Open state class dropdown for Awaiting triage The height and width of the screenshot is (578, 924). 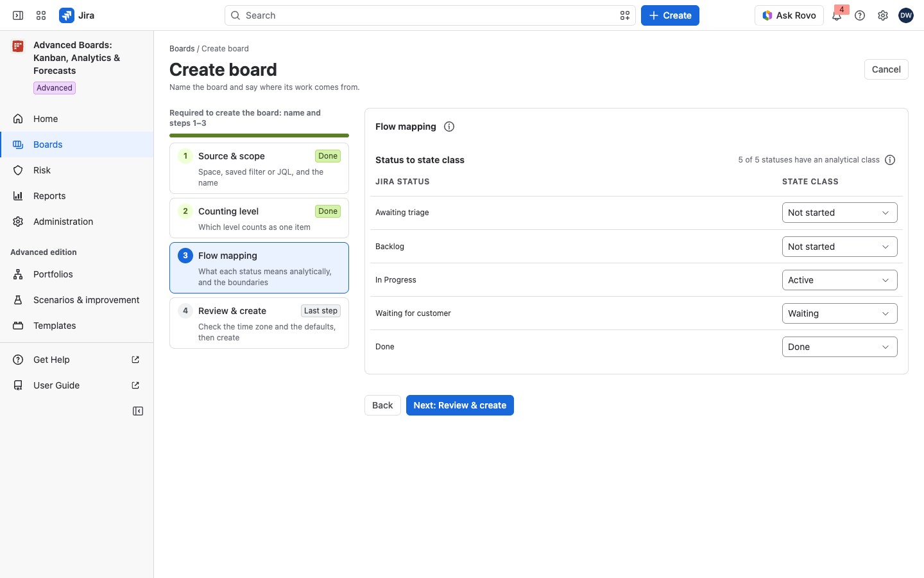point(839,213)
